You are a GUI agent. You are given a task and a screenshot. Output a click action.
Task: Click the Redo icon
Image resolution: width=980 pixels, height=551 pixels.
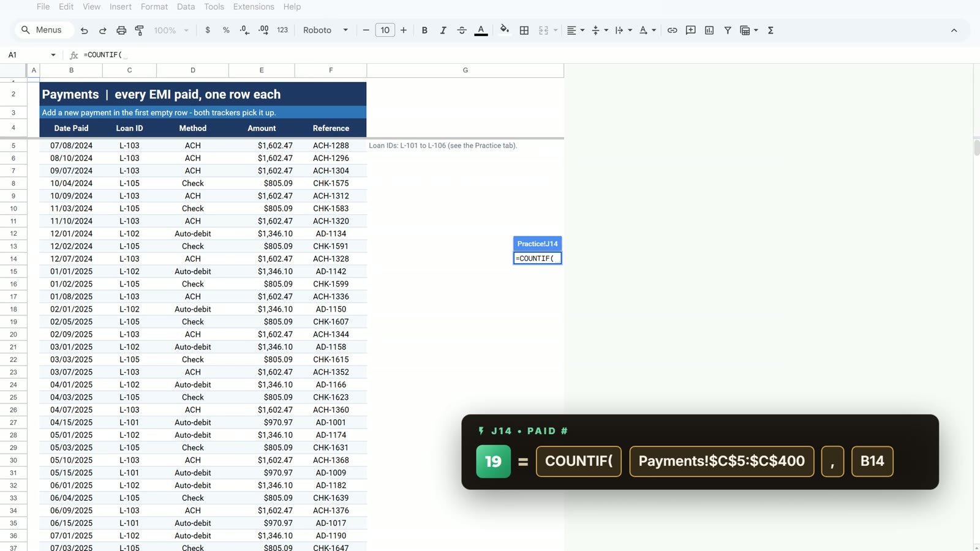(103, 30)
